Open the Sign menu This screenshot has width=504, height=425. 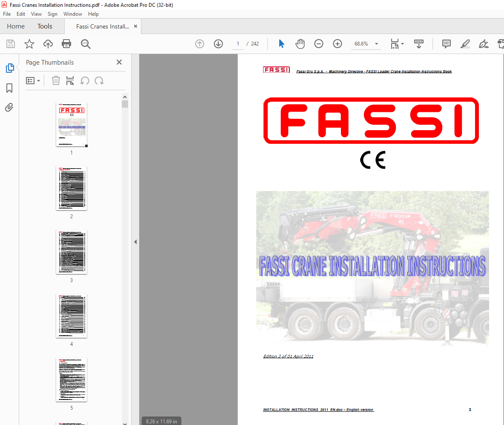(x=52, y=14)
